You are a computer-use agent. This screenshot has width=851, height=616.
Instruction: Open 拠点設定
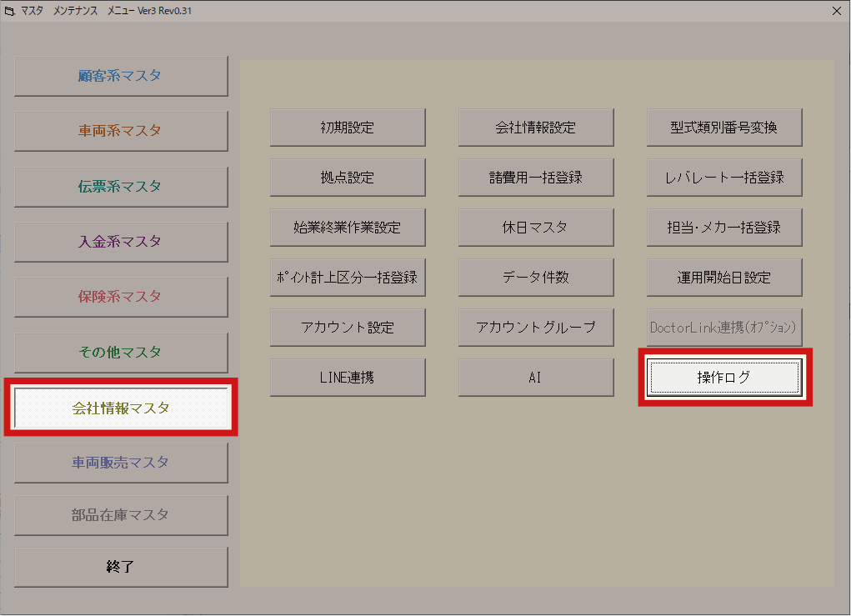coord(348,178)
